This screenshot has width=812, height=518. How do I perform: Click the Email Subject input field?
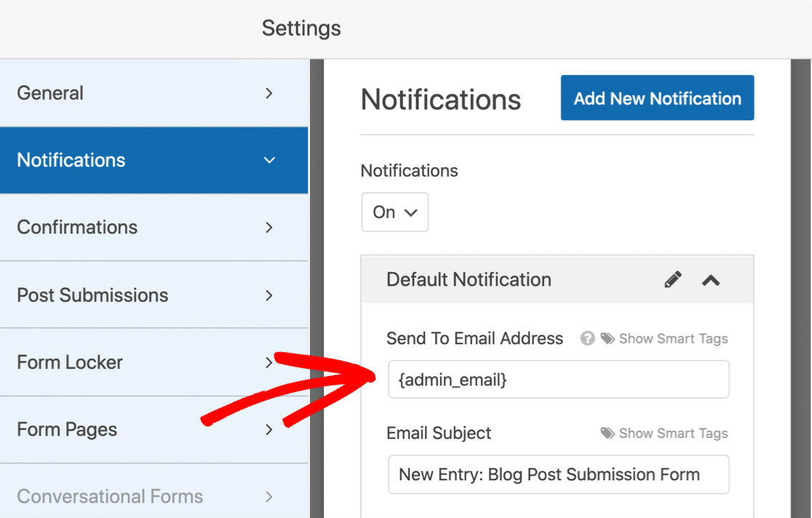click(x=559, y=474)
